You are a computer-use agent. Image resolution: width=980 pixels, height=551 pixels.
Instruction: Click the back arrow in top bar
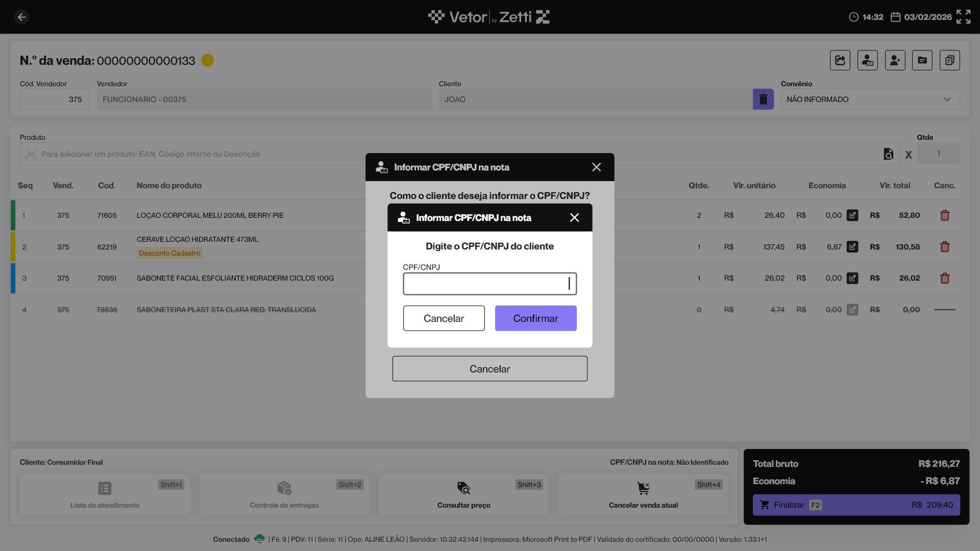[x=21, y=17]
